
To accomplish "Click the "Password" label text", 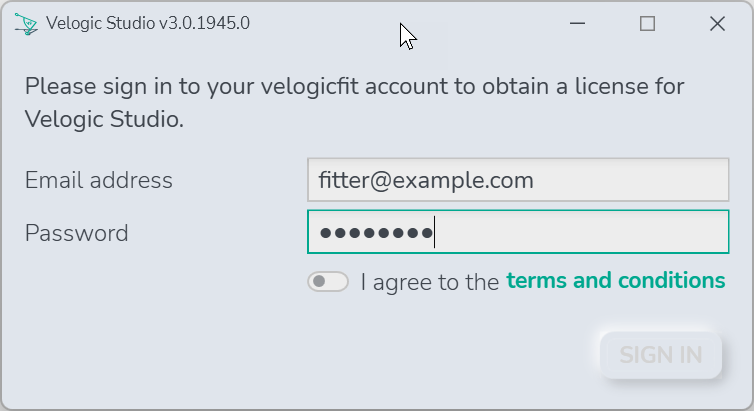I will [76, 233].
